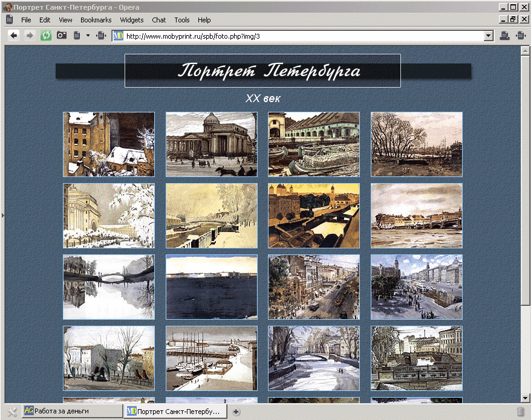The width and height of the screenshot is (531, 420).
Task: Open the closed tabs trash can
Action: [521, 411]
